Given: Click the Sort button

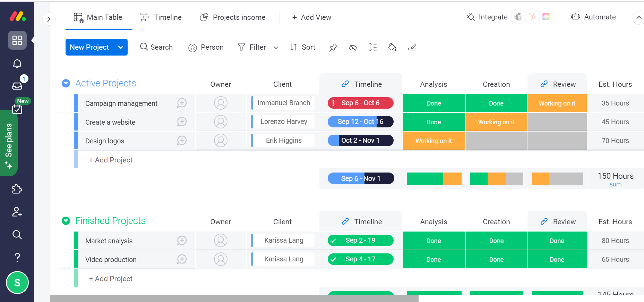Looking at the screenshot, I should (x=303, y=47).
